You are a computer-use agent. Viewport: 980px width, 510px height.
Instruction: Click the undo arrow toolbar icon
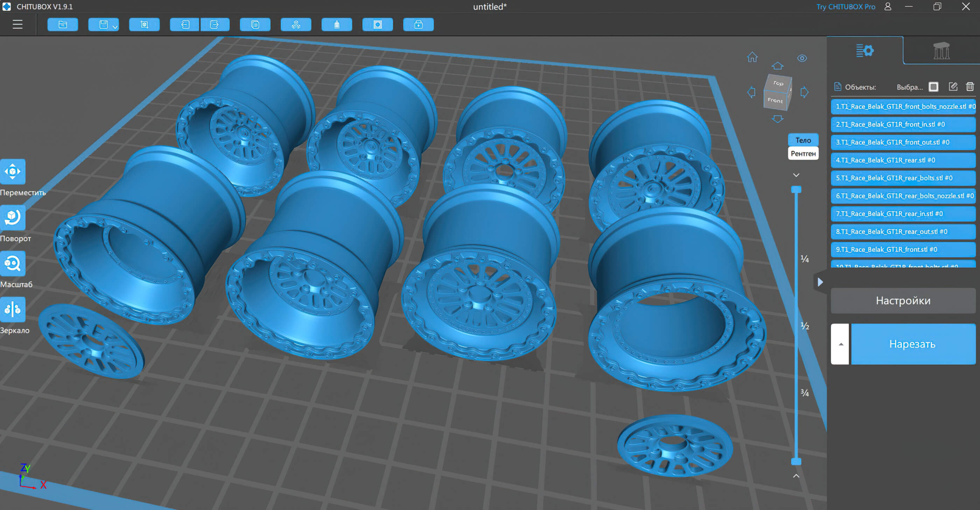click(x=185, y=25)
